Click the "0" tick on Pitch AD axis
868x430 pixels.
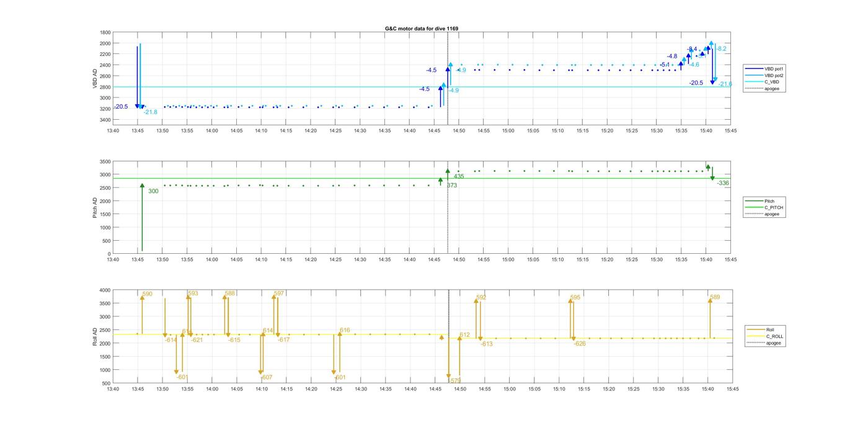coord(109,254)
